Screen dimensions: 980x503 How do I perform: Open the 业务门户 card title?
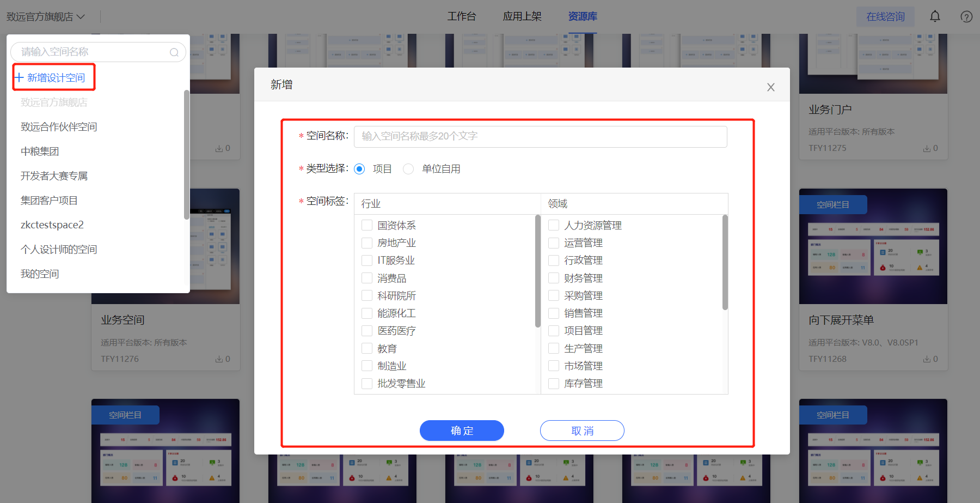pyautogui.click(x=830, y=110)
